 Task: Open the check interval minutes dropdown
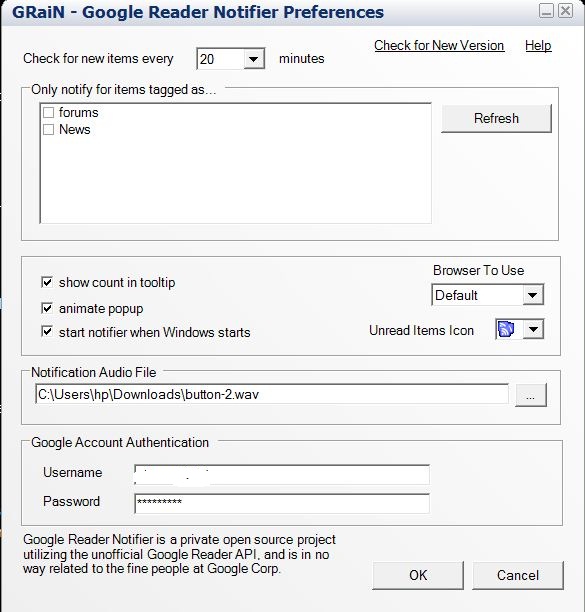click(x=254, y=59)
